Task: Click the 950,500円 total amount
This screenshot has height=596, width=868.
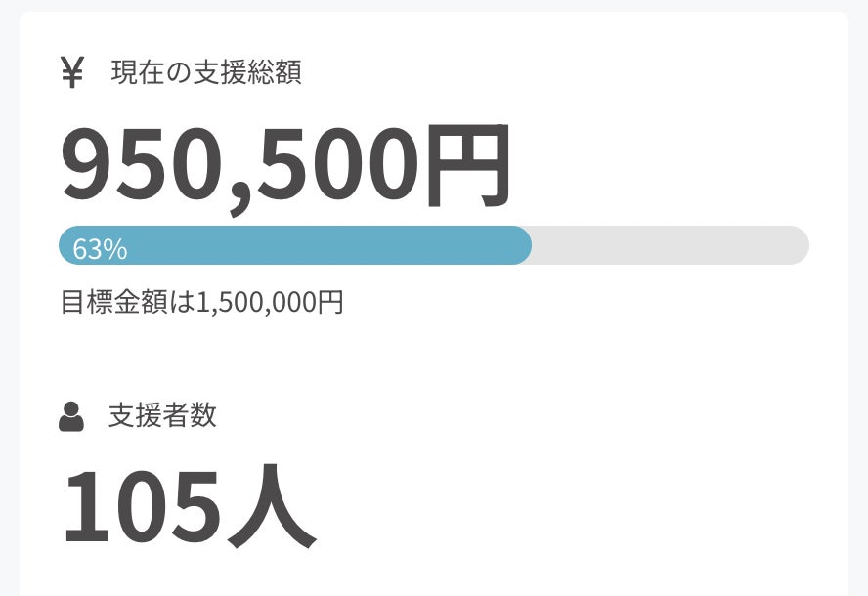Action: point(285,163)
